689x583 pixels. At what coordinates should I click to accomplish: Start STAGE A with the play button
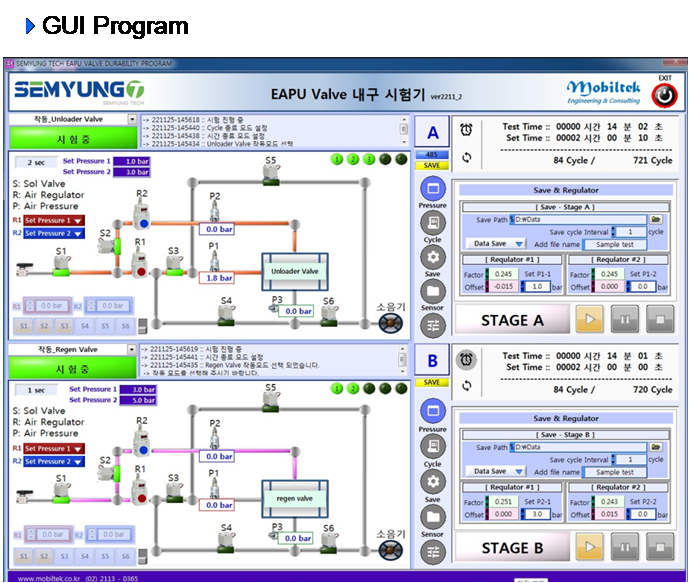click(x=589, y=319)
